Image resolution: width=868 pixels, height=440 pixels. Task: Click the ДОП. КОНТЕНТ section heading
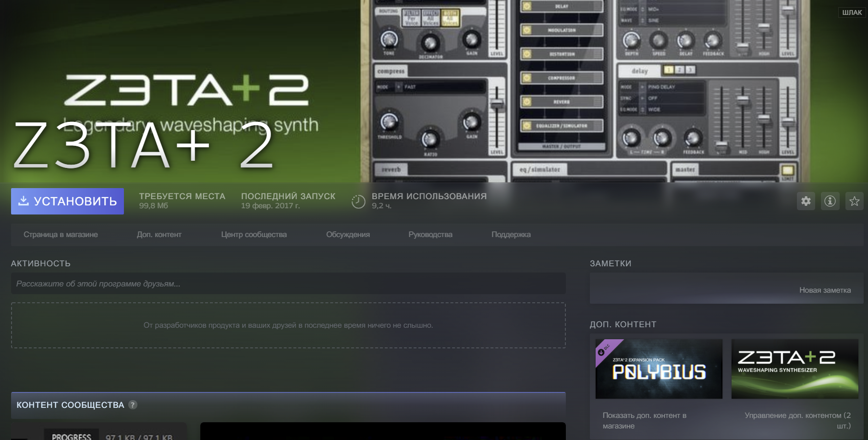[623, 324]
